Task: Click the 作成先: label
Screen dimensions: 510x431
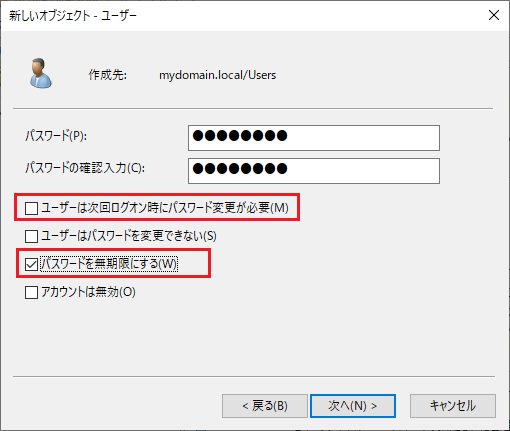Action: click(x=107, y=75)
